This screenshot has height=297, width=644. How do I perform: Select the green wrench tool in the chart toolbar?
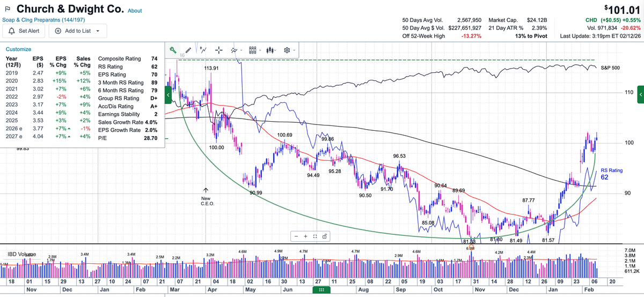pos(173,50)
